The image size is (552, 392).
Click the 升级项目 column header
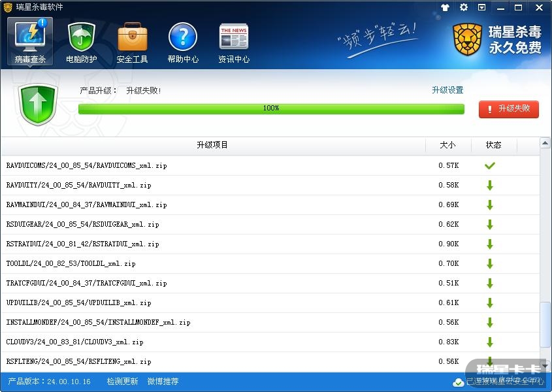click(212, 145)
